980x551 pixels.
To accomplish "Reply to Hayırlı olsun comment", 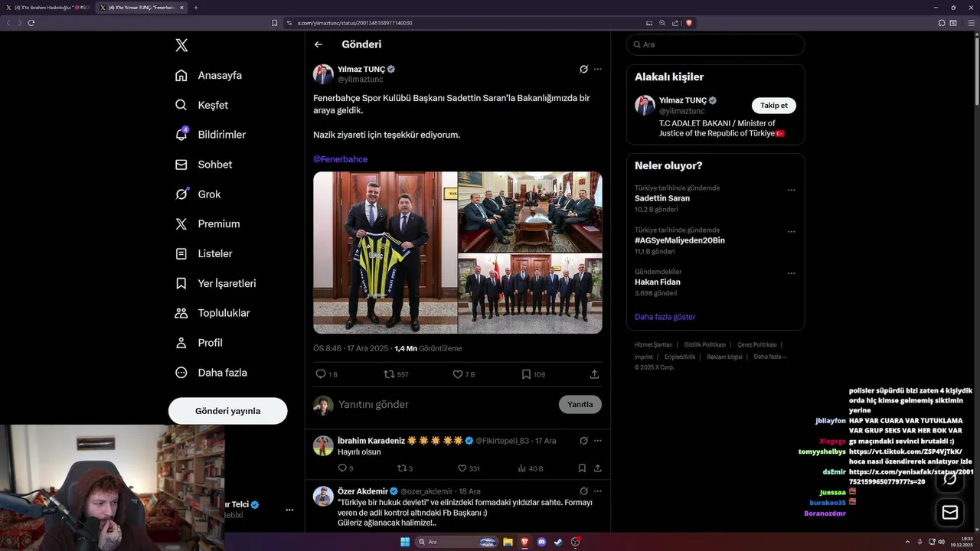I will click(342, 468).
